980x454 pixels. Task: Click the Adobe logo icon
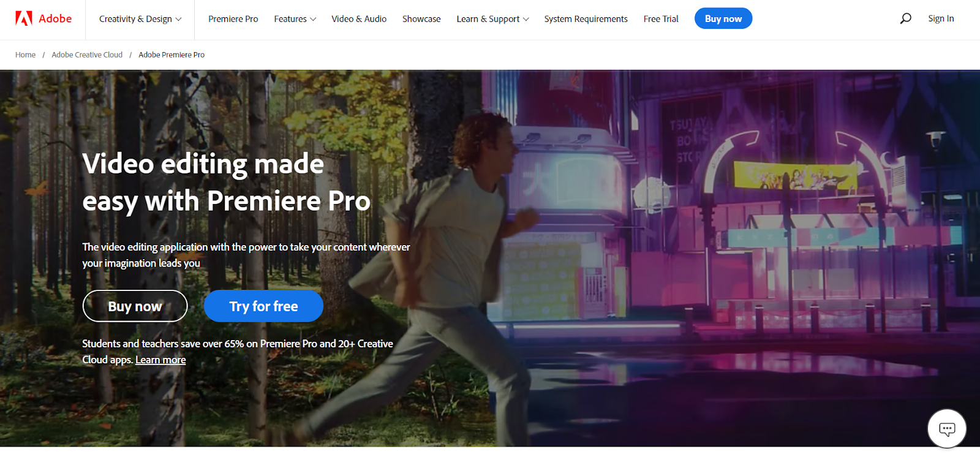tap(24, 18)
